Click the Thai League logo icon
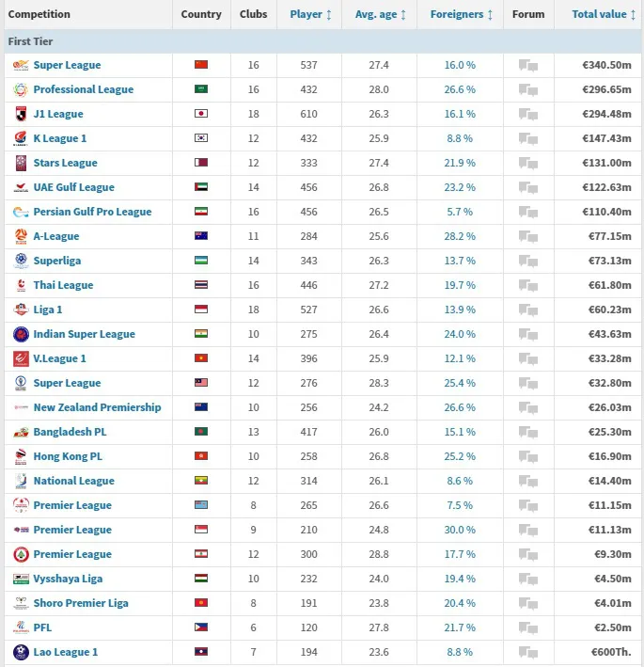Viewport: 644px width, 667px height. pos(21,285)
